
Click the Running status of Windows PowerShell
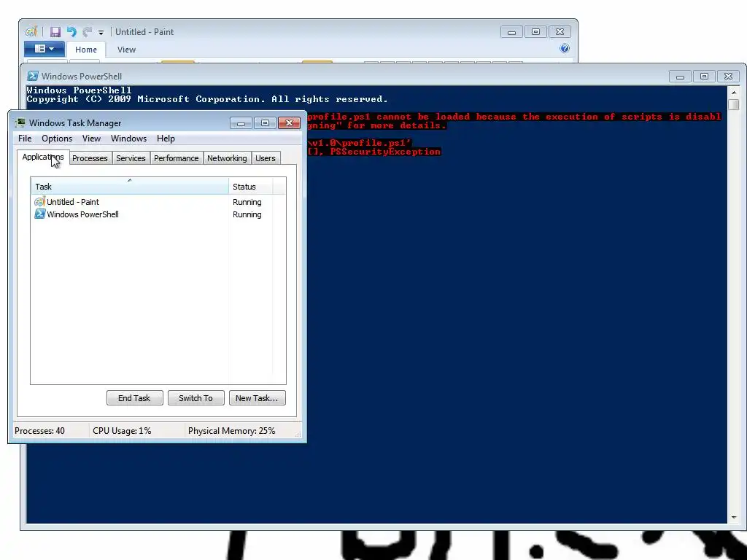click(247, 214)
